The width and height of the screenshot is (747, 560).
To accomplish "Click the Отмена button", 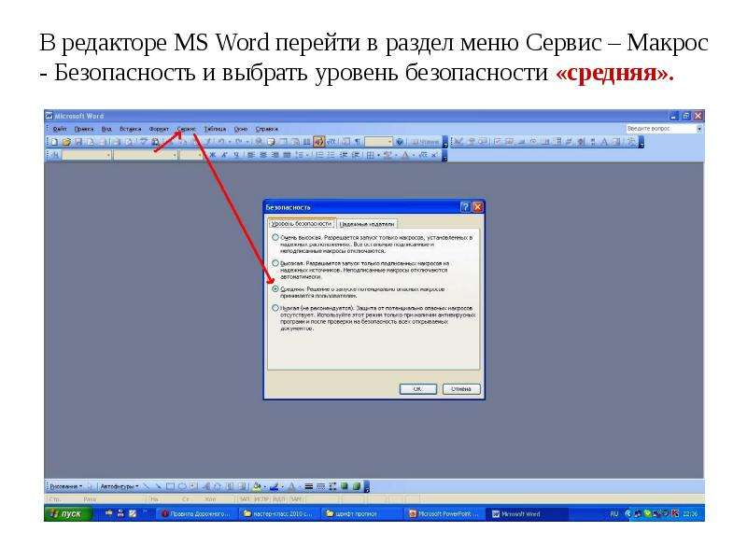I will tap(461, 389).
